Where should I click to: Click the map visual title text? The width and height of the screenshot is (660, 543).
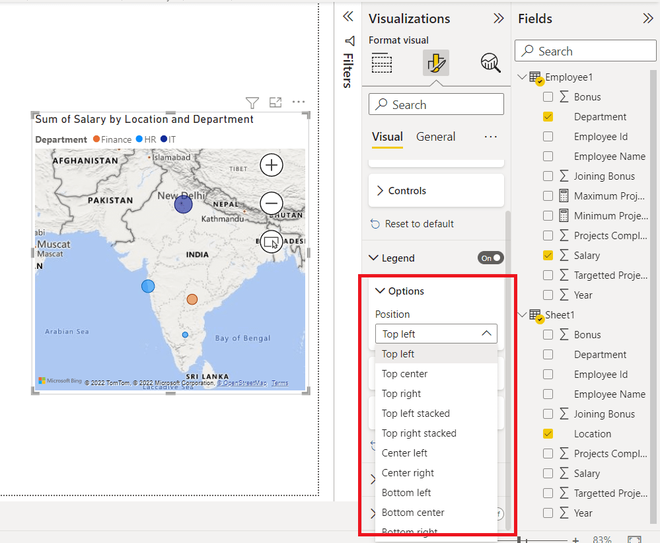pyautogui.click(x=144, y=119)
